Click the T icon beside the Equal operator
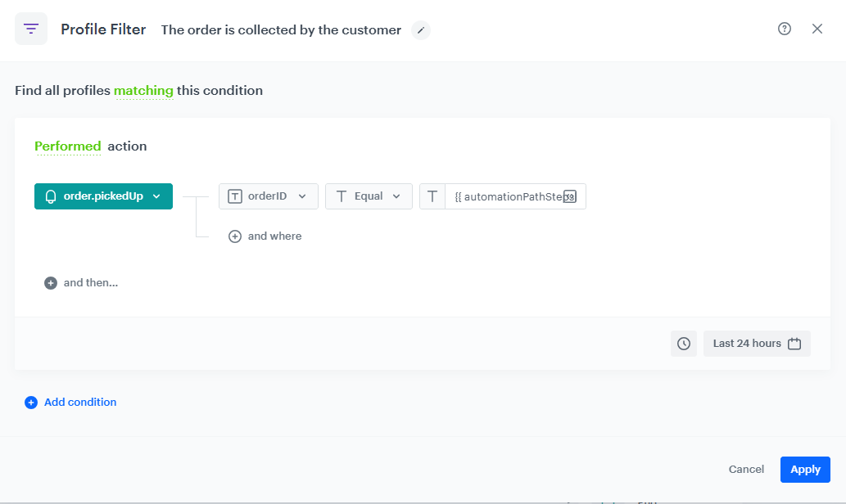846x504 pixels. click(x=342, y=196)
